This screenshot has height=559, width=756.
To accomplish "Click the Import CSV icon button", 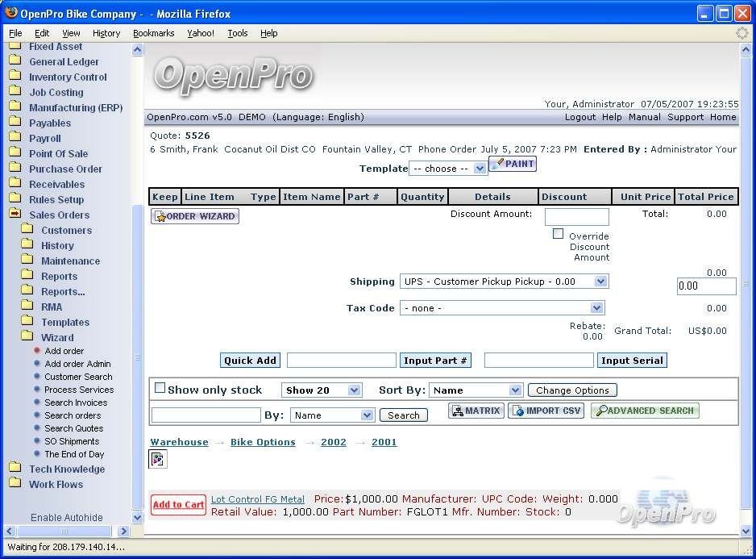I will 546,411.
